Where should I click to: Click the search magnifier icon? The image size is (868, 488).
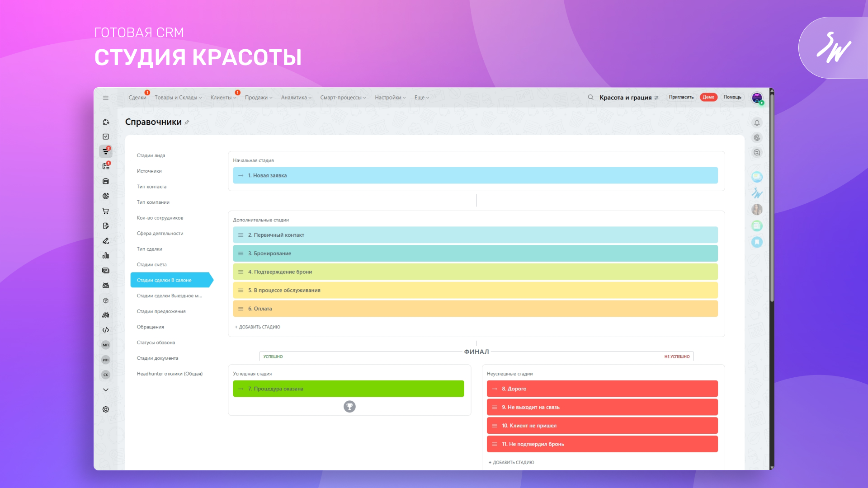point(590,97)
